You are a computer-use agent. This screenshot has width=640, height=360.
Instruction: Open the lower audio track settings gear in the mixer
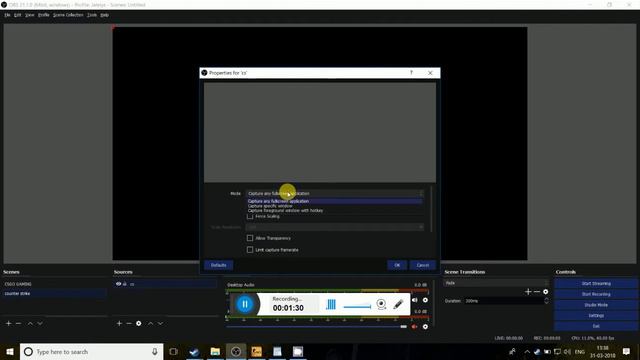pyautogui.click(x=425, y=327)
